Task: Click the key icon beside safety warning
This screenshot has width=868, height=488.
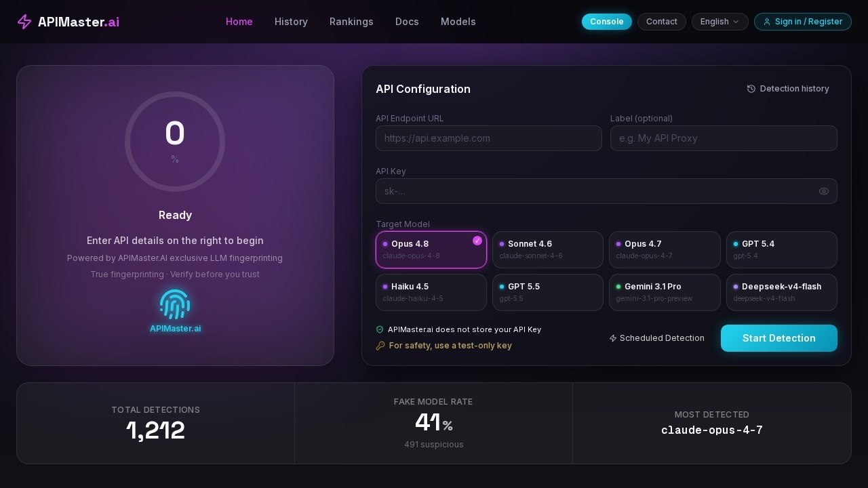Action: pyautogui.click(x=380, y=346)
